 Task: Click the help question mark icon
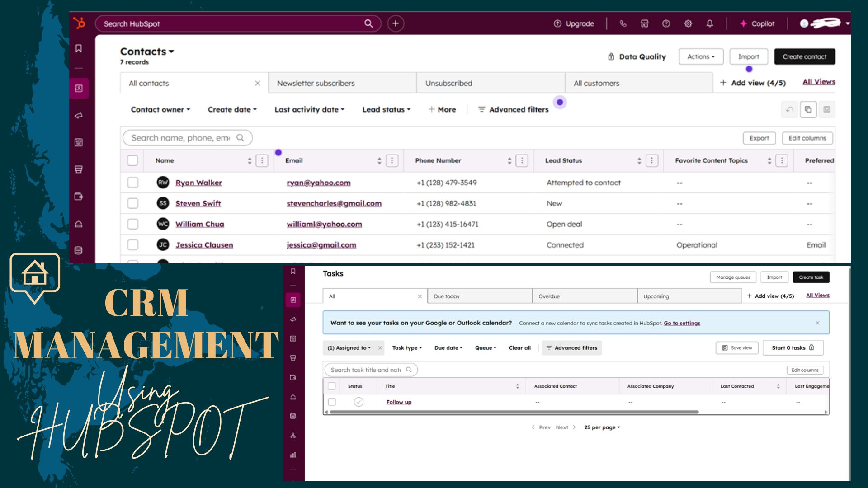tap(666, 23)
